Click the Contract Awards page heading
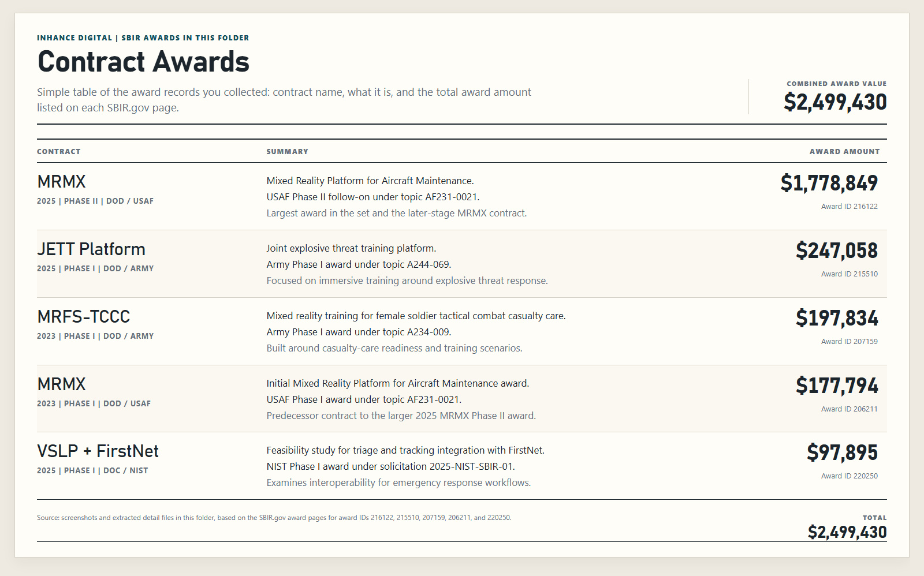 [143, 62]
